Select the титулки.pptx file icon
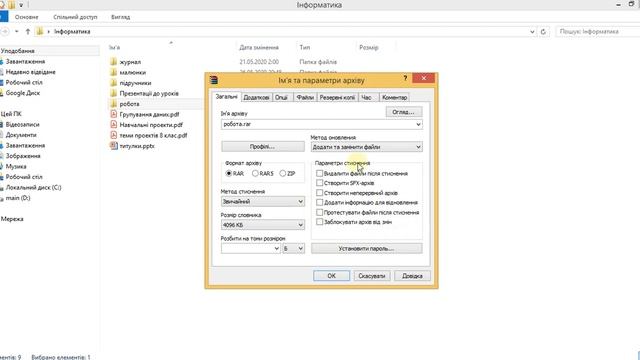This screenshot has height=360, width=640. 114,146
